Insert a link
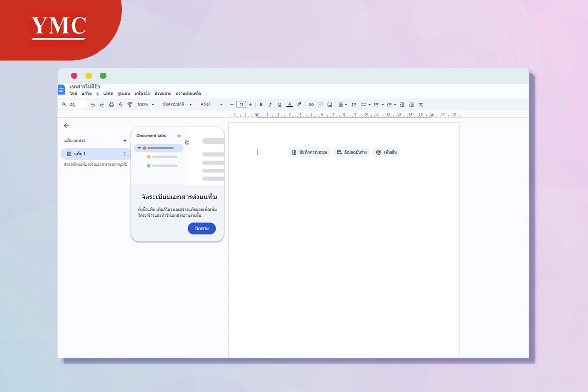The image size is (588, 392). click(x=311, y=104)
